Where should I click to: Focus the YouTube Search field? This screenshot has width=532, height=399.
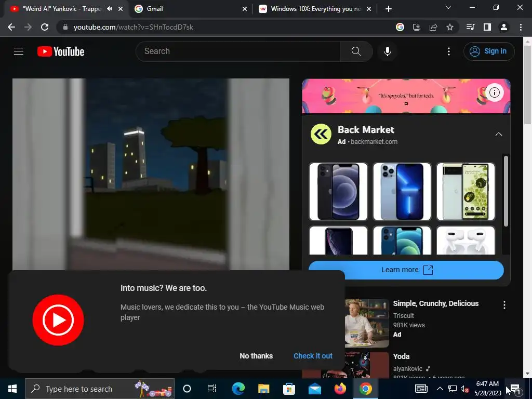(x=238, y=51)
